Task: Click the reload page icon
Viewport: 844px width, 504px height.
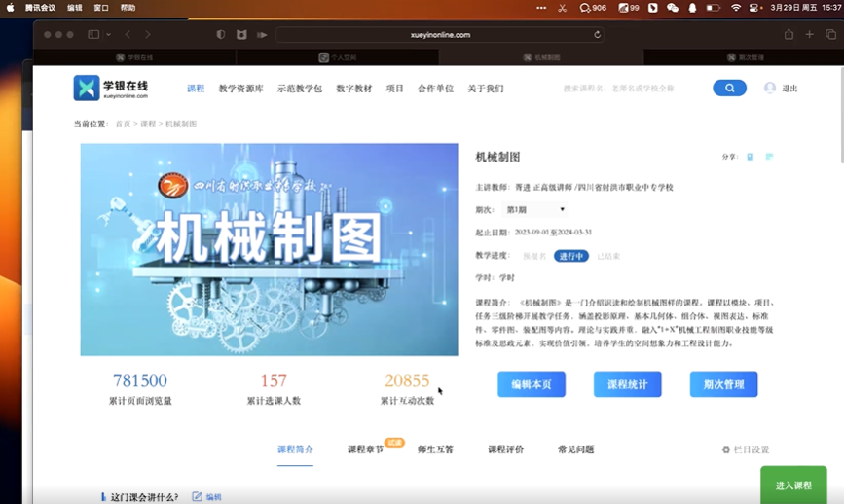Action: click(597, 34)
